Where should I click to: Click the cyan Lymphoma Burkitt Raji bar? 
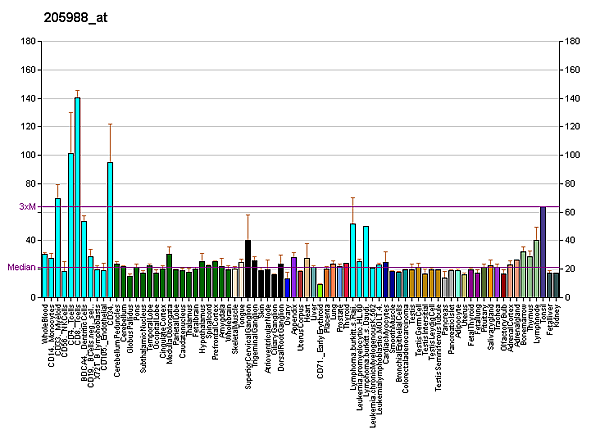tap(353, 261)
